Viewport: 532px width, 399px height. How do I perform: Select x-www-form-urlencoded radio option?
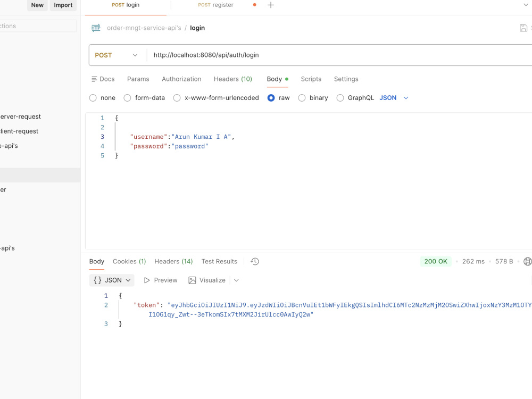(177, 98)
